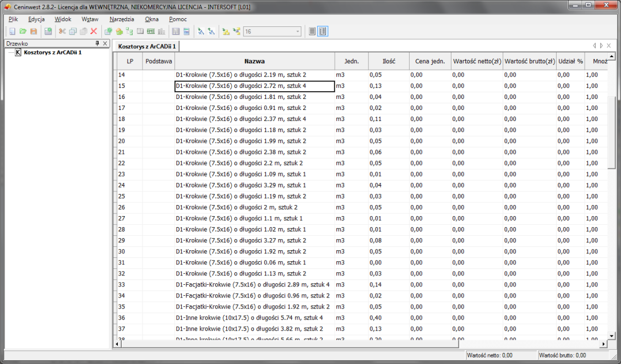Click the Podstawa column header

pos(159,62)
